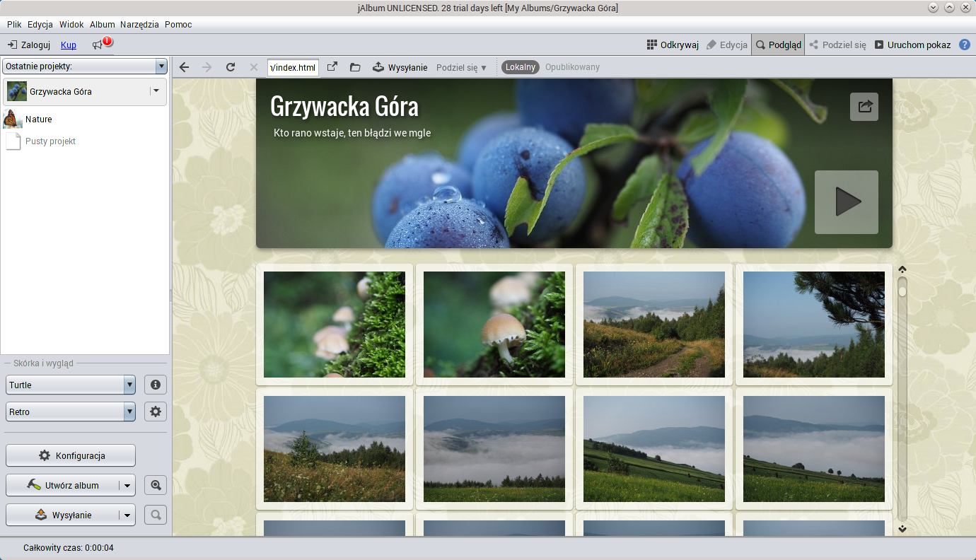This screenshot has height=560, width=976.
Task: Select the Pusty projekt entry
Action: pos(85,141)
